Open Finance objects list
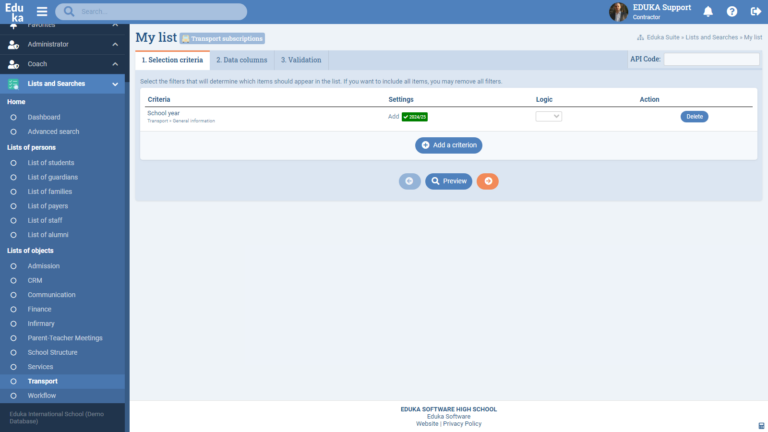 tap(39, 310)
